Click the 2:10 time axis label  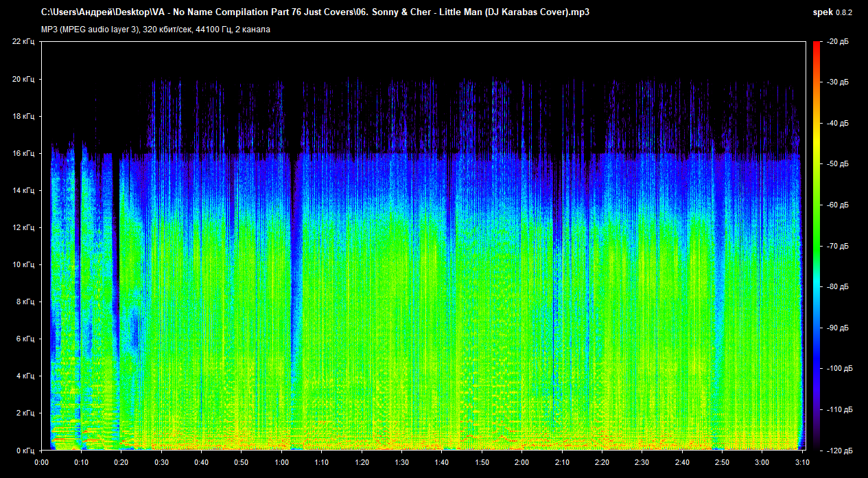click(561, 462)
